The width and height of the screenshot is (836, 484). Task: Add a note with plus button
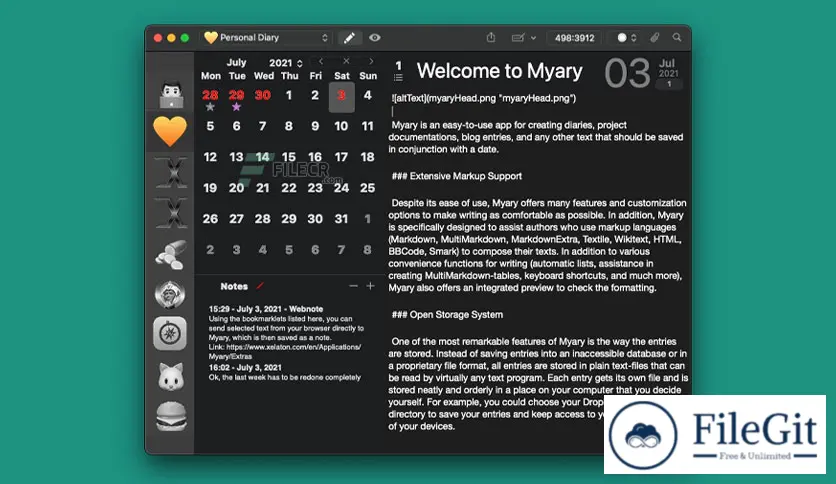(x=371, y=286)
